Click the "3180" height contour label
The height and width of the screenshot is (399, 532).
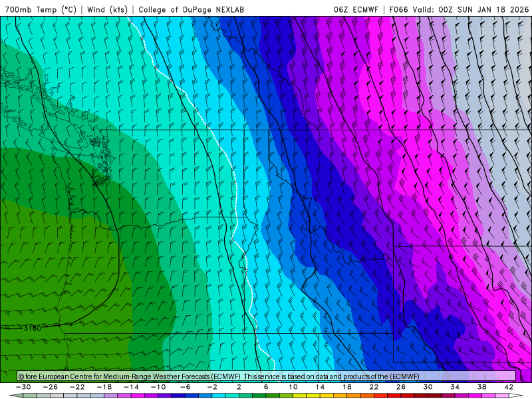(33, 328)
